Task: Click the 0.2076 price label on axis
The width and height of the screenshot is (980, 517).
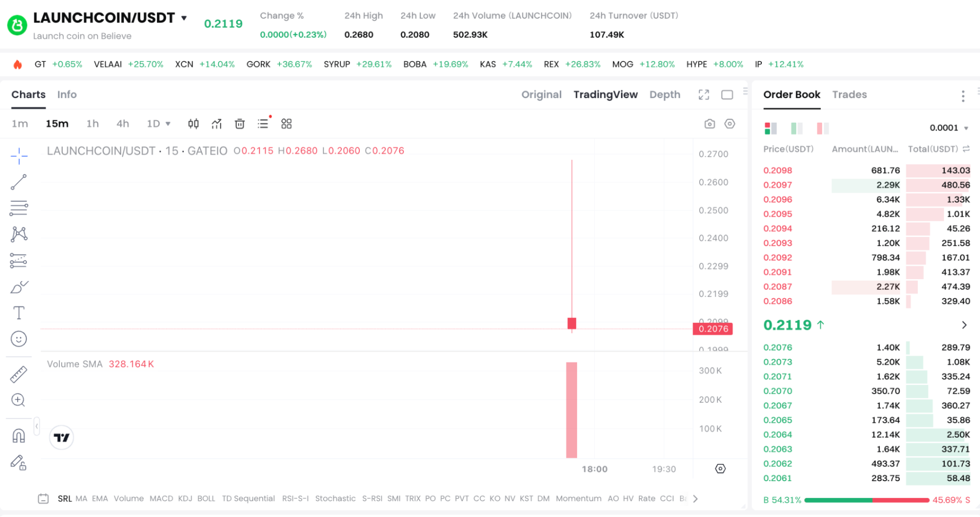Action: pyautogui.click(x=713, y=329)
